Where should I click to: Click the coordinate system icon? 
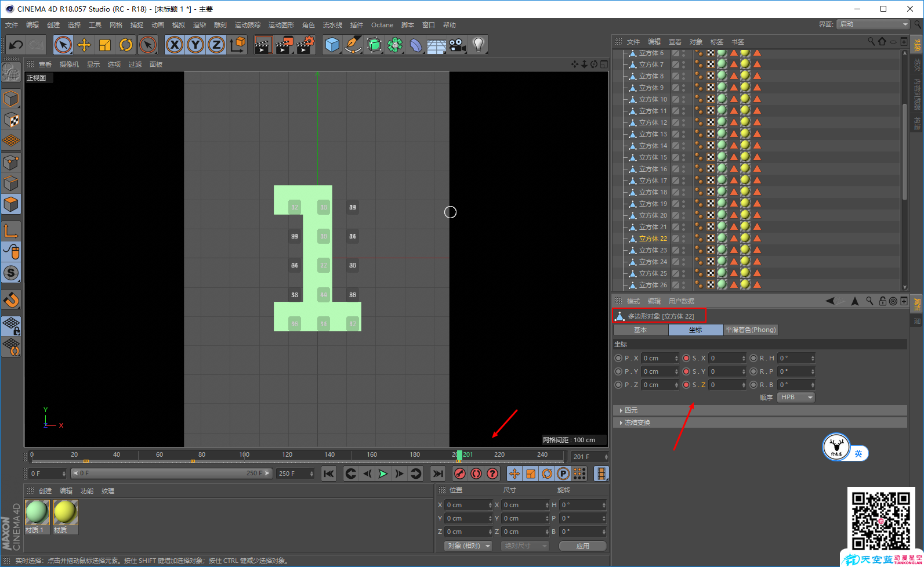click(237, 45)
